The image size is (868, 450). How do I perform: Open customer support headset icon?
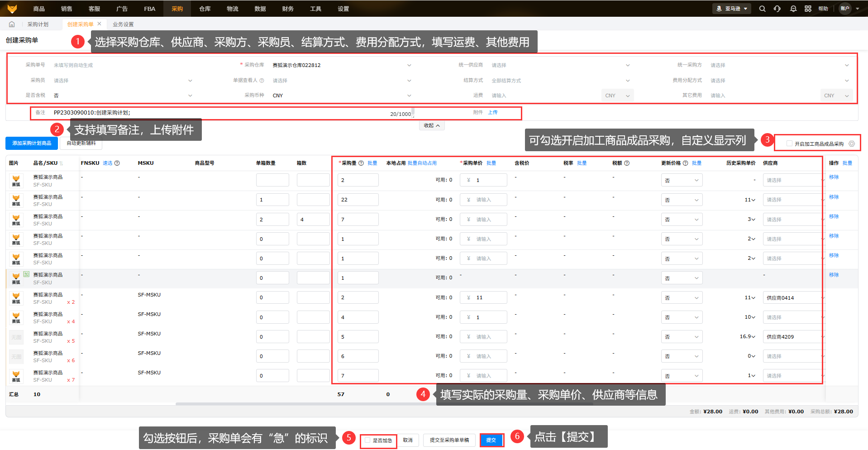pos(777,9)
